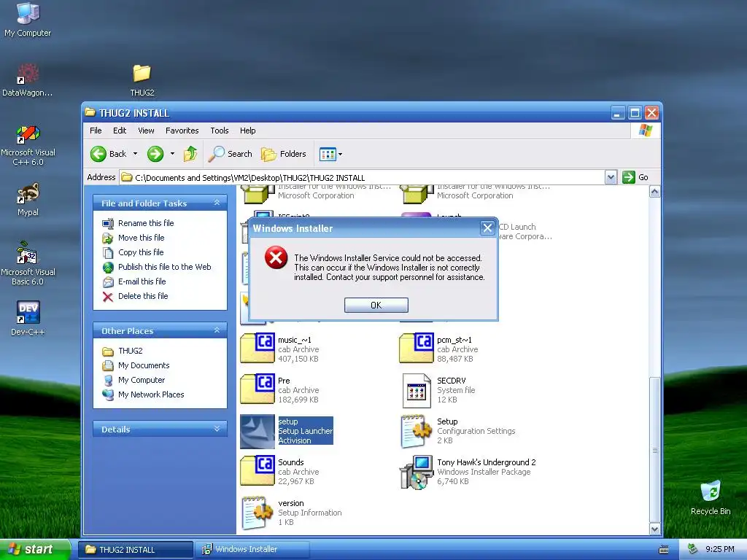Click Publish this file to the Web
The height and width of the screenshot is (560, 747).
164,267
